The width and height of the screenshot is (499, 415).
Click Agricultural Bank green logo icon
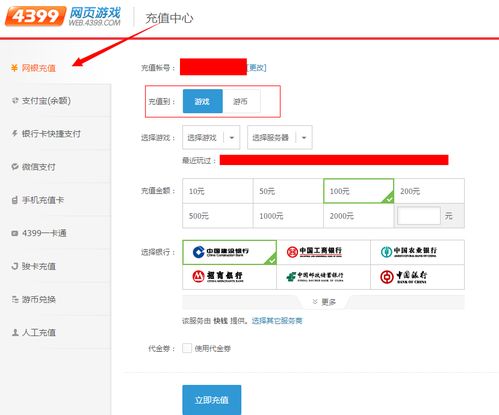(386, 252)
